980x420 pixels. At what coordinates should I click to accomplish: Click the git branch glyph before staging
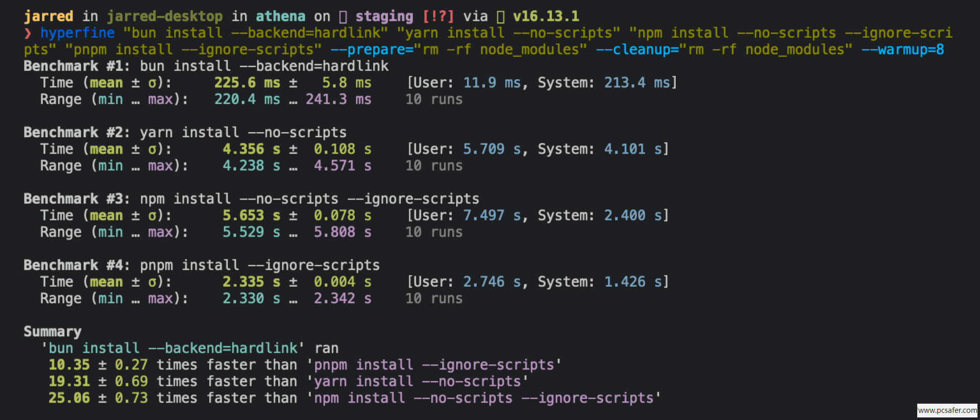pos(343,17)
